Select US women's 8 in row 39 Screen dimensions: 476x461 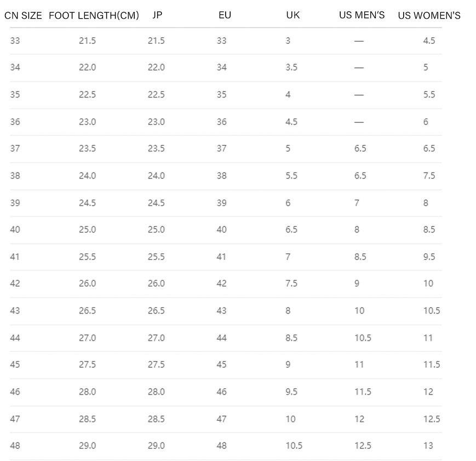point(426,203)
